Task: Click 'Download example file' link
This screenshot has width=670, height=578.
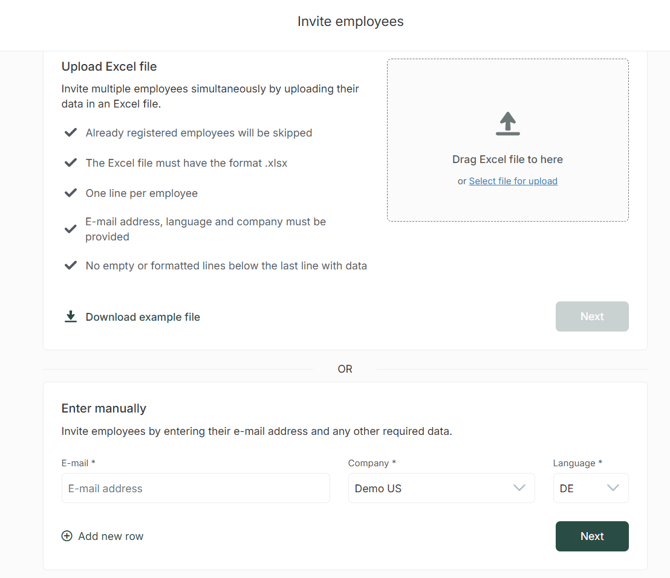Action: 142,317
